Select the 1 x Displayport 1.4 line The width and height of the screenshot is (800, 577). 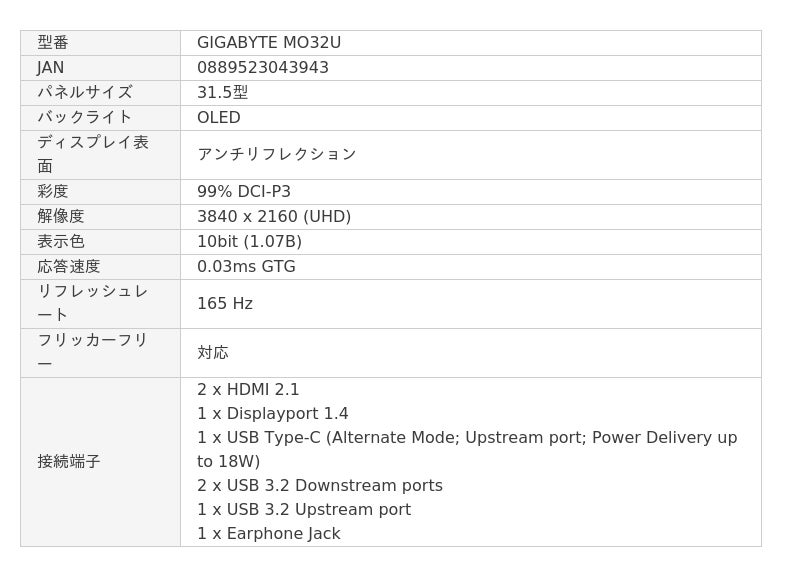272,414
